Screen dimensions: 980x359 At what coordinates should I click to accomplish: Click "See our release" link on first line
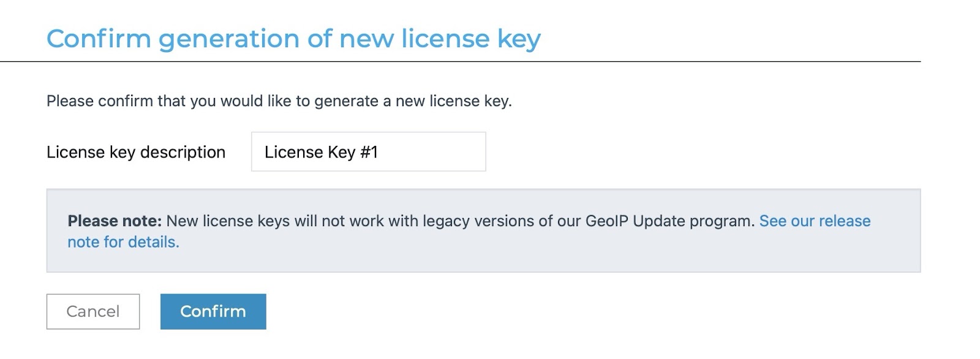point(815,221)
